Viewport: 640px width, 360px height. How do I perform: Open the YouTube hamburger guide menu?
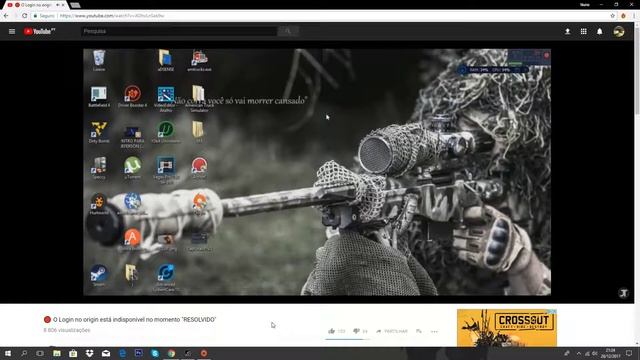pyautogui.click(x=12, y=31)
